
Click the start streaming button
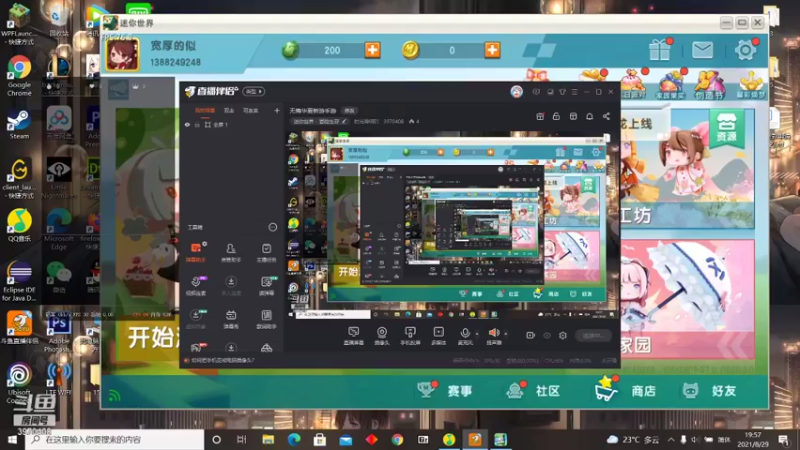[x=593, y=335]
